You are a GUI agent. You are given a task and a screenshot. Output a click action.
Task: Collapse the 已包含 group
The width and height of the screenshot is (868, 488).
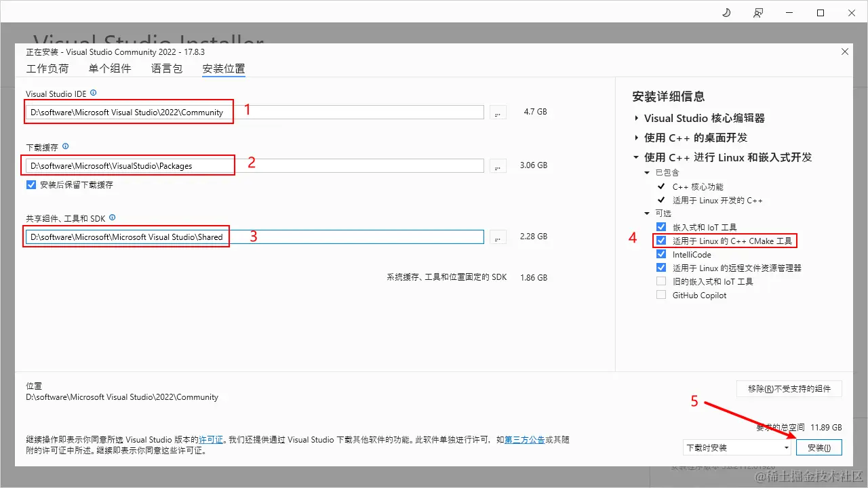tap(648, 173)
